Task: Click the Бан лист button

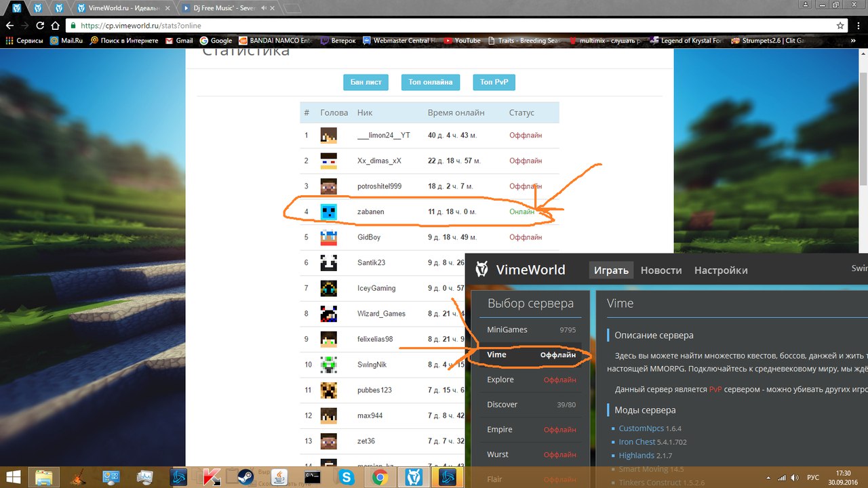Action: tap(366, 82)
